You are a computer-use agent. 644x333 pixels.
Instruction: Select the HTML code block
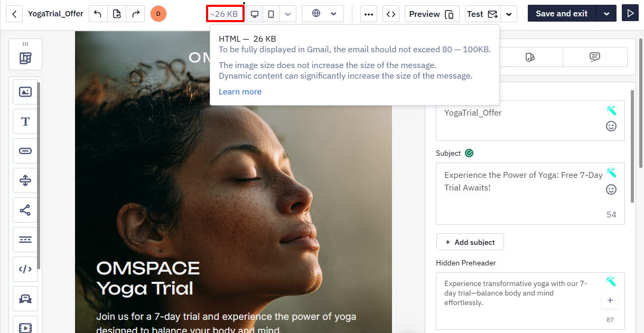tap(25, 269)
